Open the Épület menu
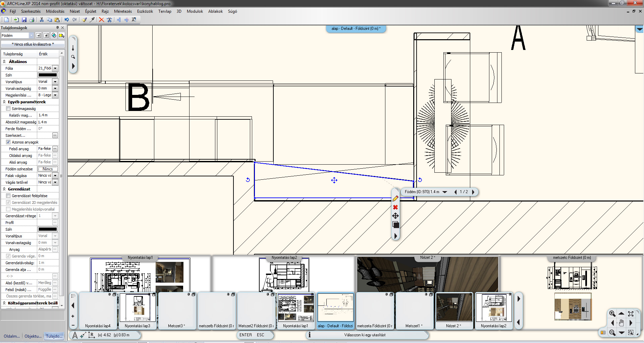Image resolution: width=644 pixels, height=343 pixels. [91, 11]
